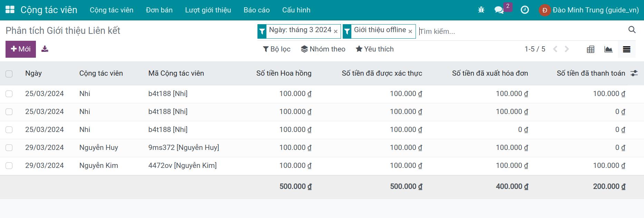Sort by Số tiền đã xuất hóa đơn column
The height and width of the screenshot is (218, 644).
tap(490, 73)
